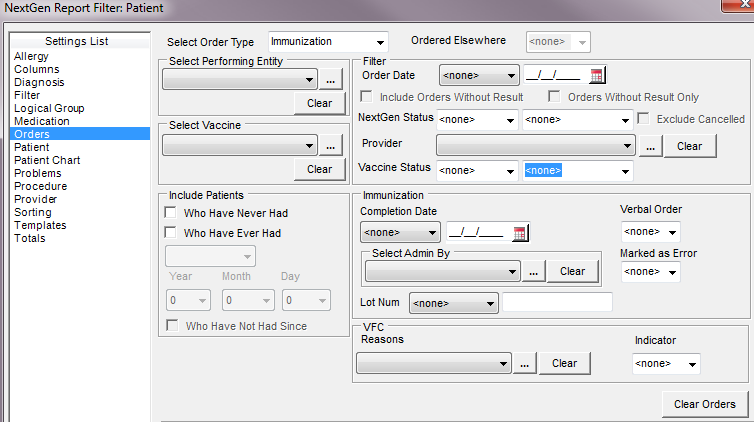Select Orders in Settings List
Screen dimensions: 754x422
[80, 134]
